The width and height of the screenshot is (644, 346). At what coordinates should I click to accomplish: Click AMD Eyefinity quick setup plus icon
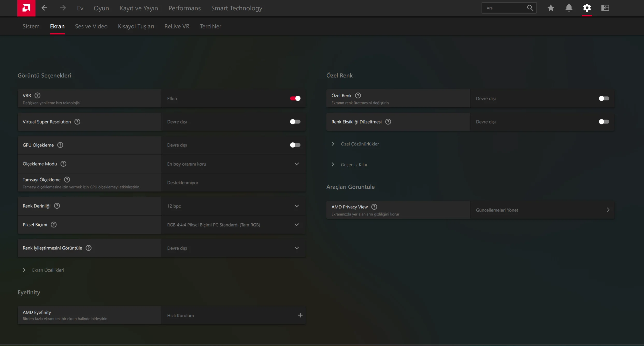coord(300,315)
